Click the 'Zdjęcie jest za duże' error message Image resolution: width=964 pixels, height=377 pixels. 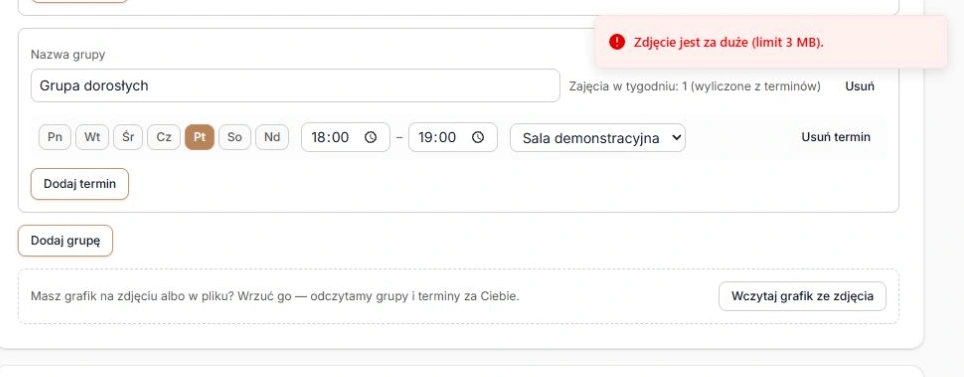pos(729,42)
